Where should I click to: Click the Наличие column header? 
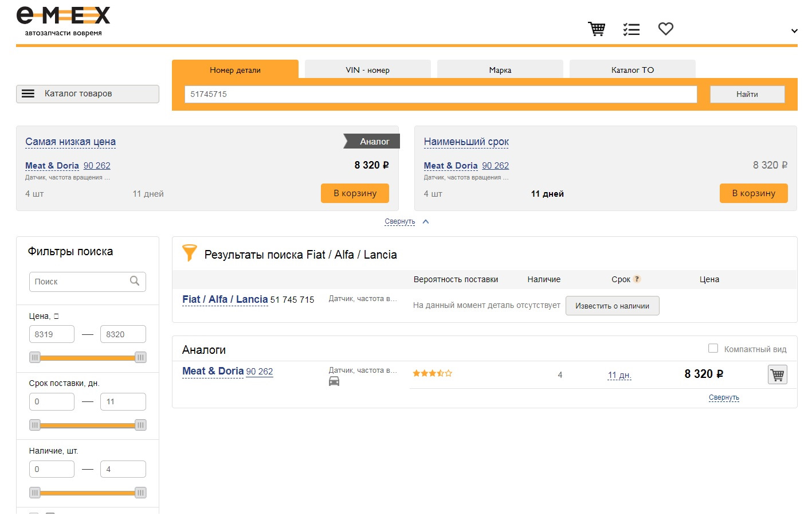point(544,279)
